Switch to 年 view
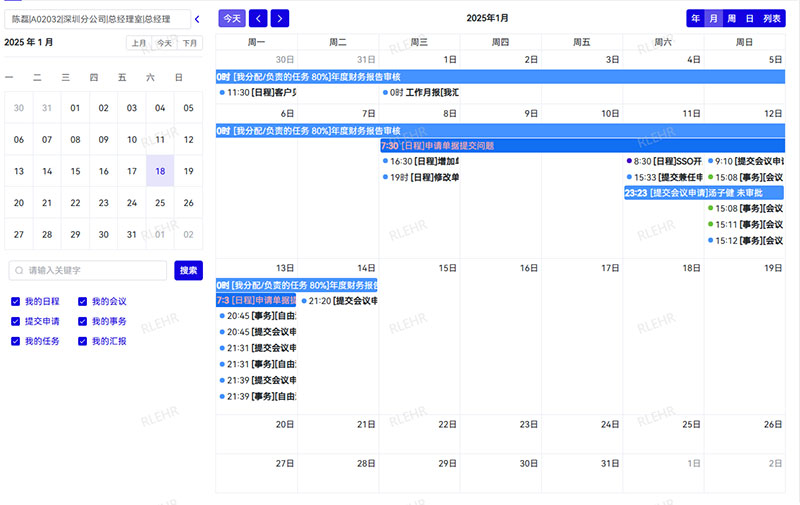Screen dimensions: 800x505 coord(695,18)
